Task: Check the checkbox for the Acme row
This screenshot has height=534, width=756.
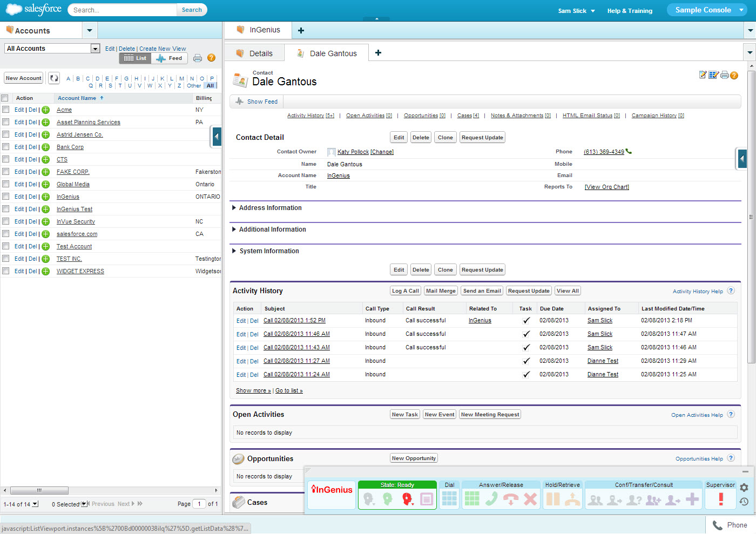Action: pos(5,110)
